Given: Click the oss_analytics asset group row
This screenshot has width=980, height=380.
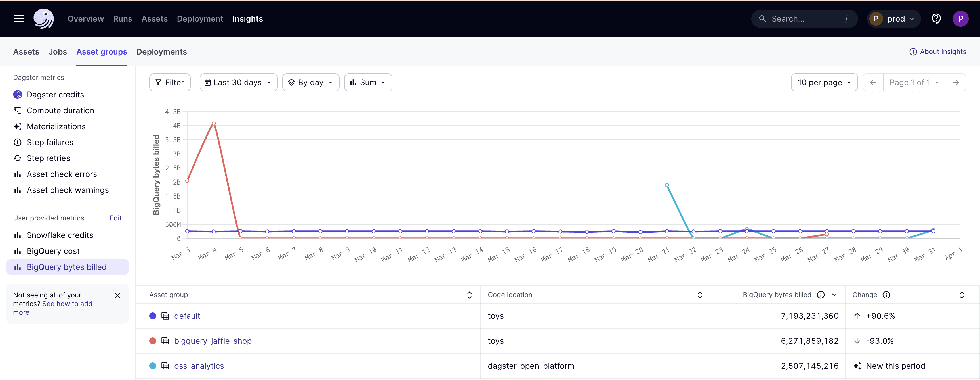Looking at the screenshot, I should pos(553,366).
